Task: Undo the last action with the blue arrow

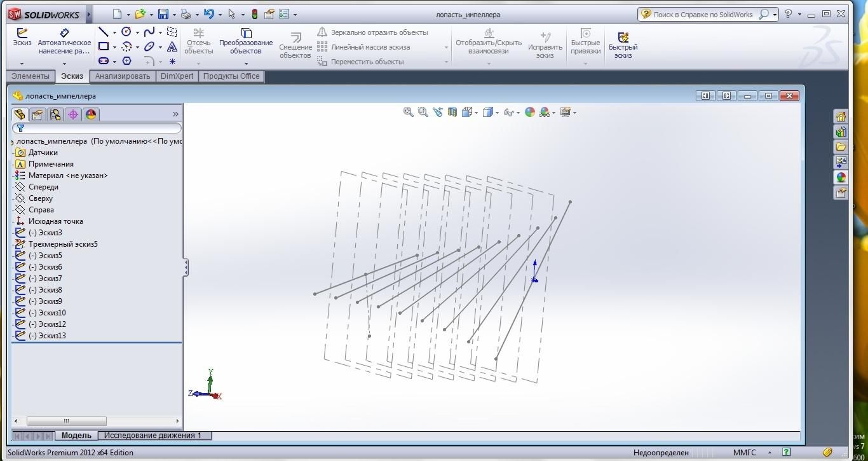Action: [x=208, y=14]
